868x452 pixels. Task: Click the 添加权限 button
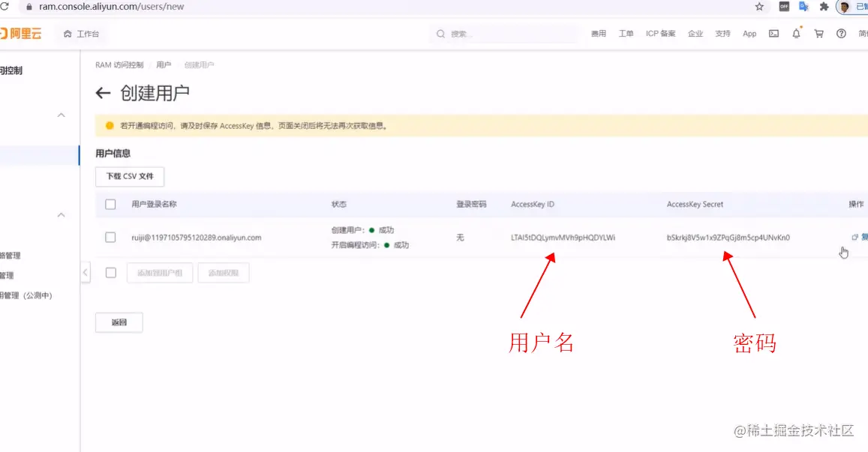point(224,273)
